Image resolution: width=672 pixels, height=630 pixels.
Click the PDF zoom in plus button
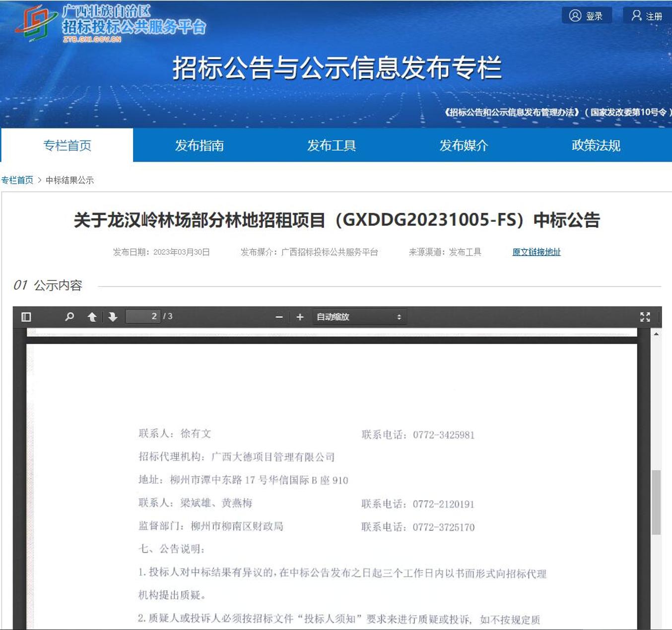point(300,317)
